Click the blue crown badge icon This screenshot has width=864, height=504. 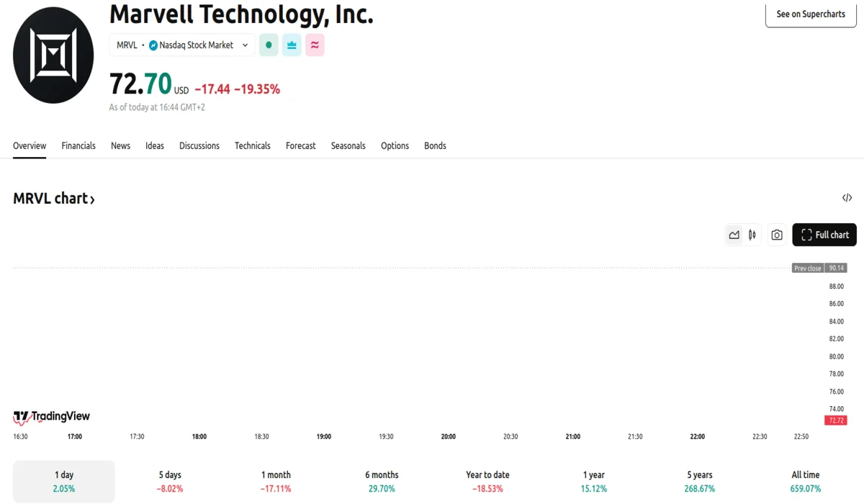(292, 45)
